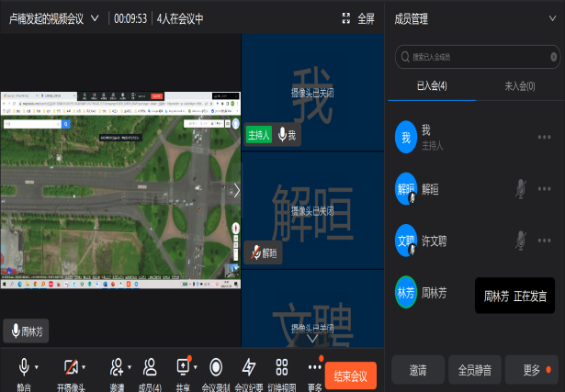Clear the member search box
The height and width of the screenshot is (392, 565).
point(553,57)
